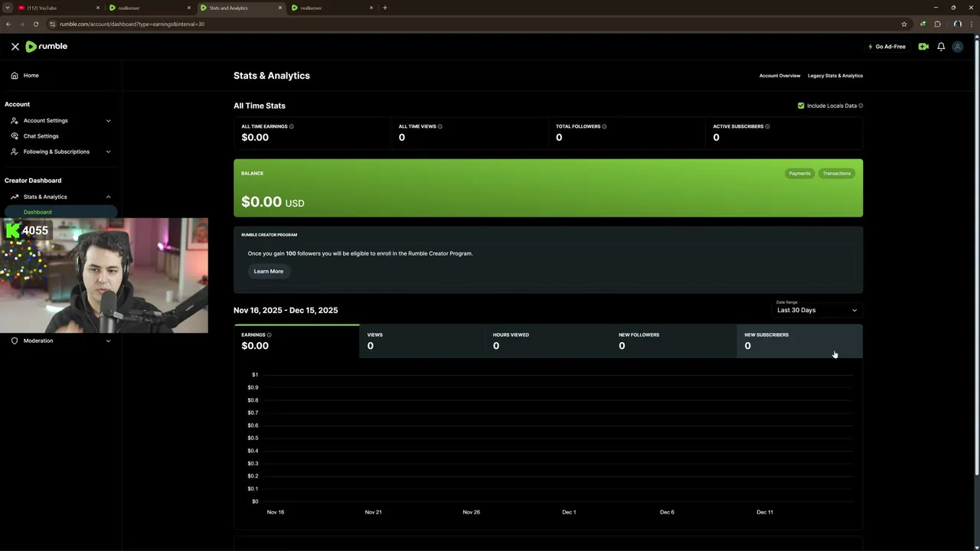Screen dimensions: 980x551
Task: Switch to the Stats and Analytics browser tab
Action: coord(240,8)
